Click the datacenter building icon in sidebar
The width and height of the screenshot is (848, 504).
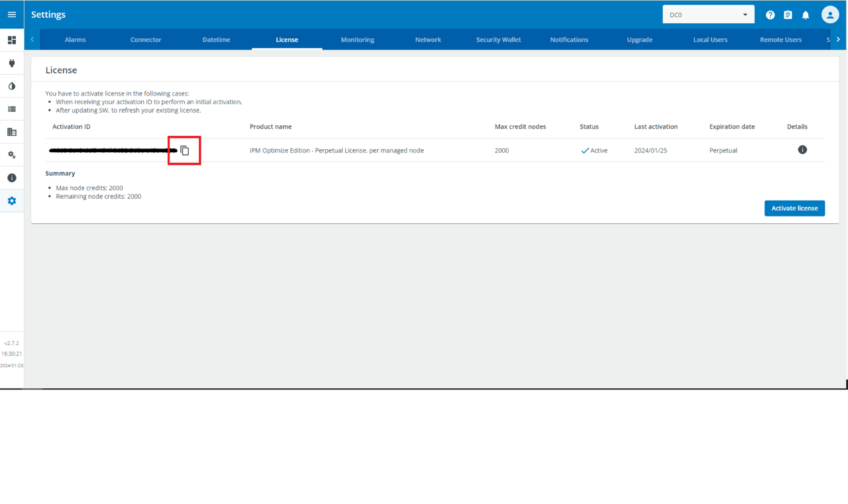(11, 132)
